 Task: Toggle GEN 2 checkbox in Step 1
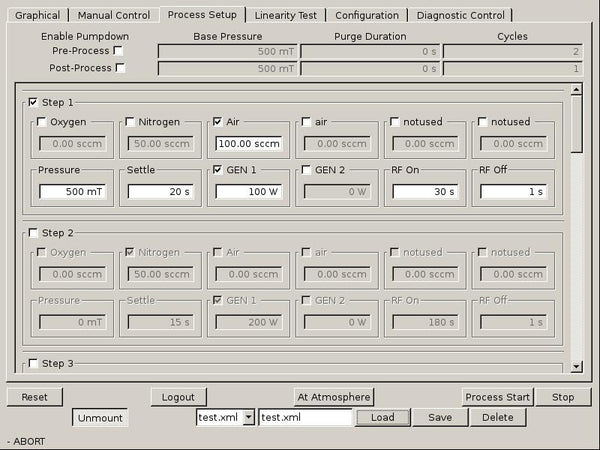(306, 170)
